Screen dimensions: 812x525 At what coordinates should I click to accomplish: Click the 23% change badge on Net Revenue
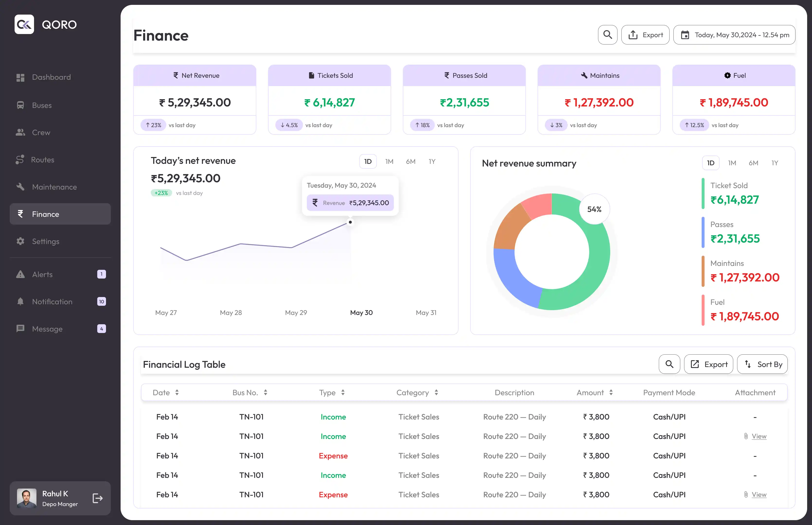point(153,125)
